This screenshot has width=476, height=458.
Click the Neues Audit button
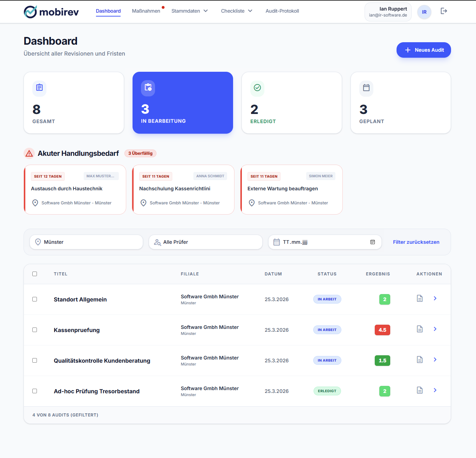click(x=424, y=50)
